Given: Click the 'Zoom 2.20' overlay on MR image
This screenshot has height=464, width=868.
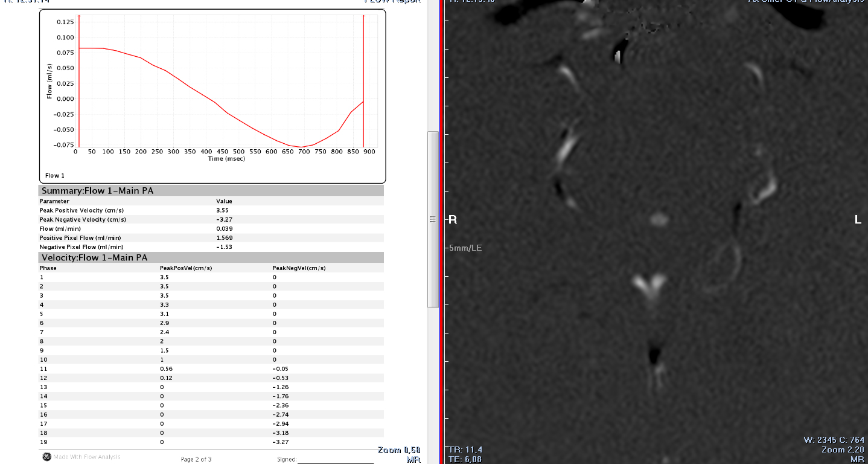Looking at the screenshot, I should pos(843,450).
